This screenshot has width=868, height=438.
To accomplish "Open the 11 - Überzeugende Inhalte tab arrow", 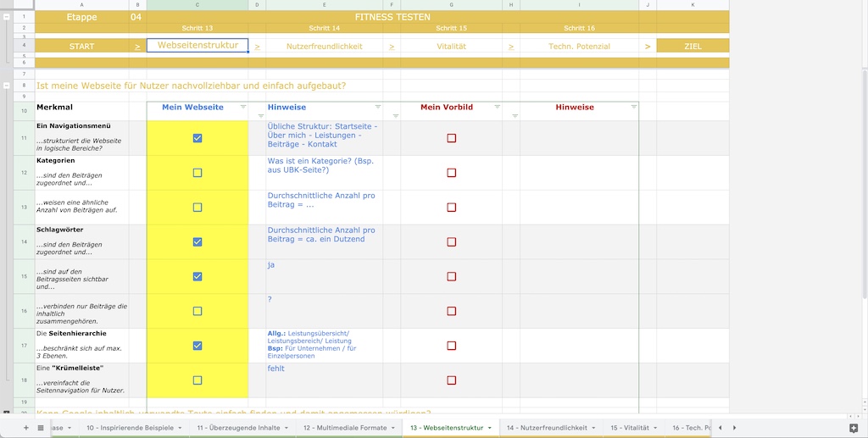I will pos(287,428).
